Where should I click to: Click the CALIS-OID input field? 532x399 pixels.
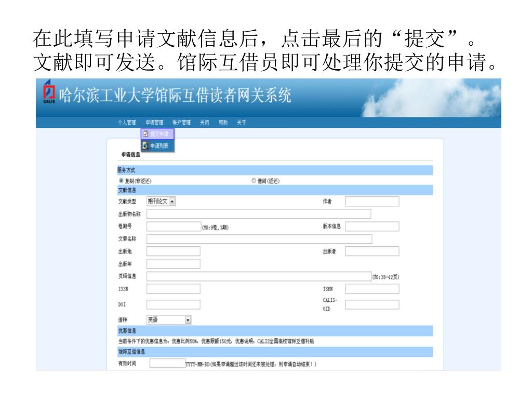coord(372,304)
